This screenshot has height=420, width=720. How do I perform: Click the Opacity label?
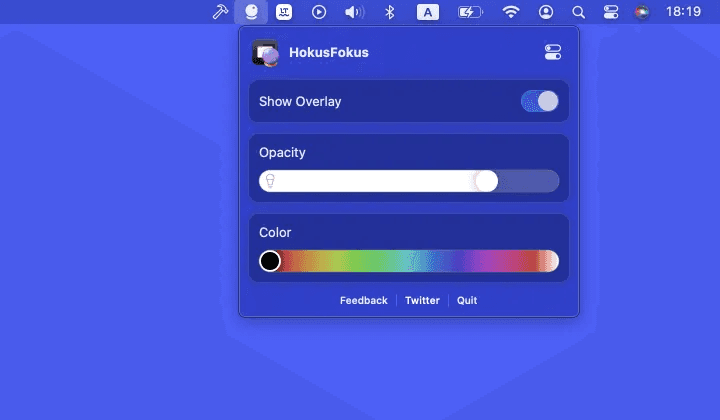(x=282, y=152)
